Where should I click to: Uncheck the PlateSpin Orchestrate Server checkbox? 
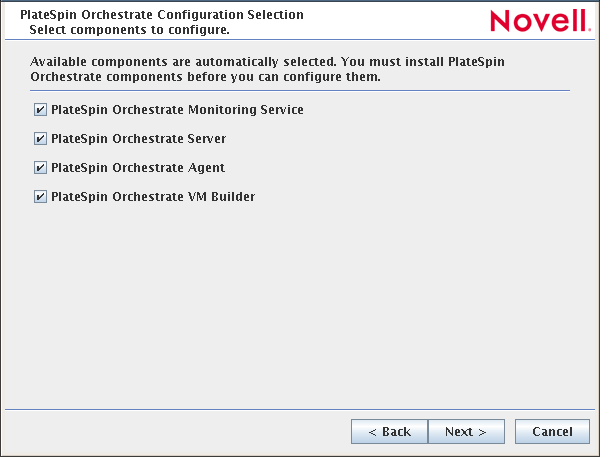40,139
